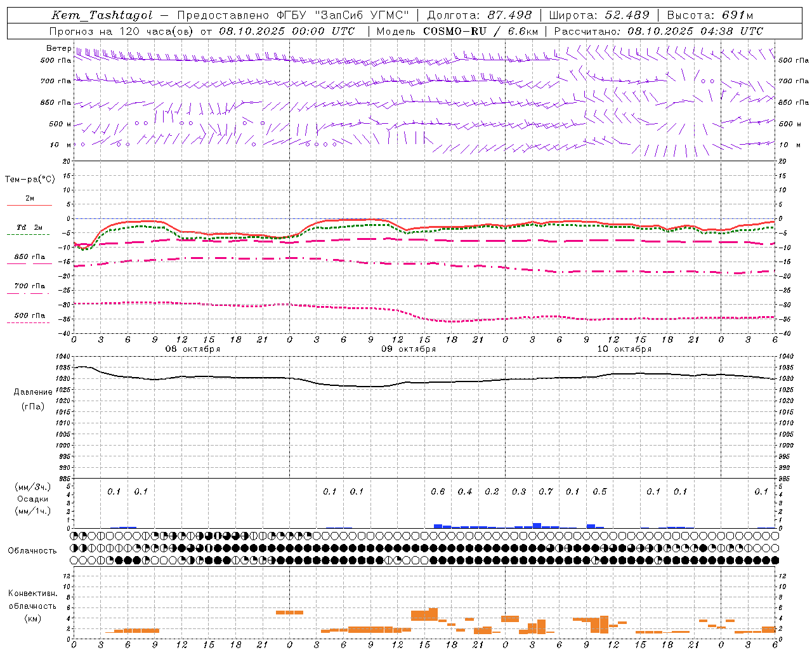Click the tallest blue precipitation bar
The width and height of the screenshot is (812, 650).
click(x=537, y=526)
